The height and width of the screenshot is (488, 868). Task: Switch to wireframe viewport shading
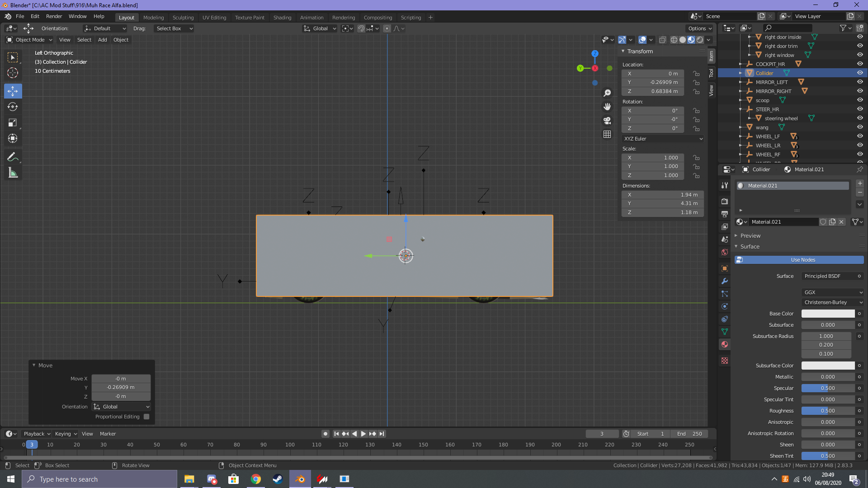coord(674,40)
